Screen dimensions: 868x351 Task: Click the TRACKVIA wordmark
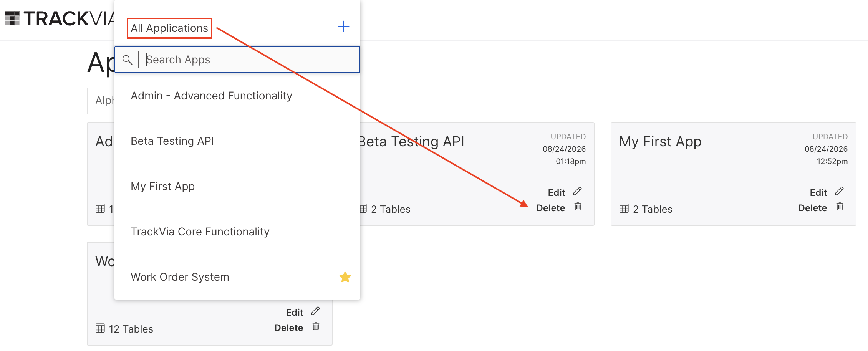[69, 18]
